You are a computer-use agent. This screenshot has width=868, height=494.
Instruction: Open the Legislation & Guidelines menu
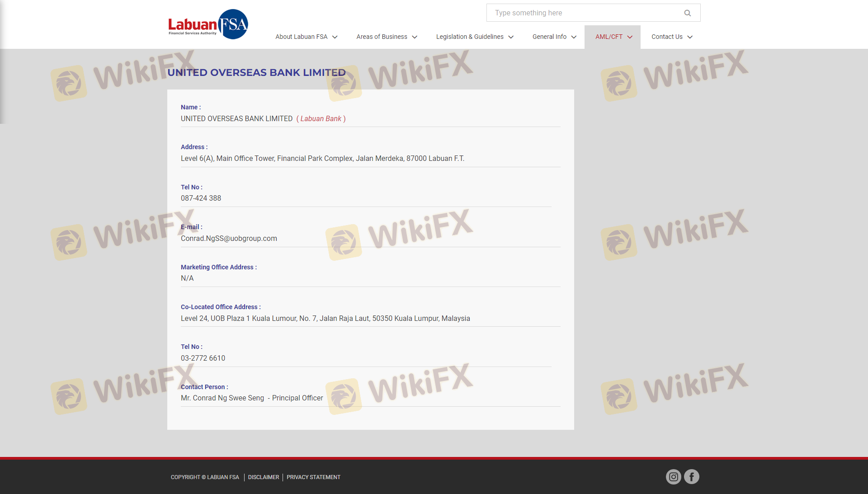[x=470, y=37]
